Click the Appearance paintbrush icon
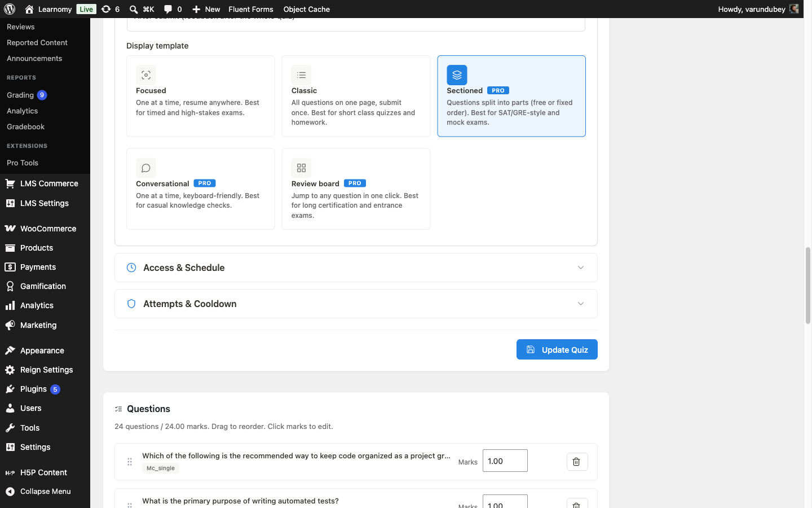 pos(10,351)
